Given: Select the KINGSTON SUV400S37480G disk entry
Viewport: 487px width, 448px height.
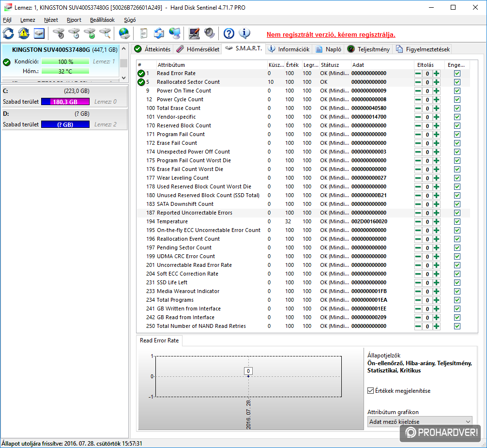Looking at the screenshot, I should click(60, 61).
